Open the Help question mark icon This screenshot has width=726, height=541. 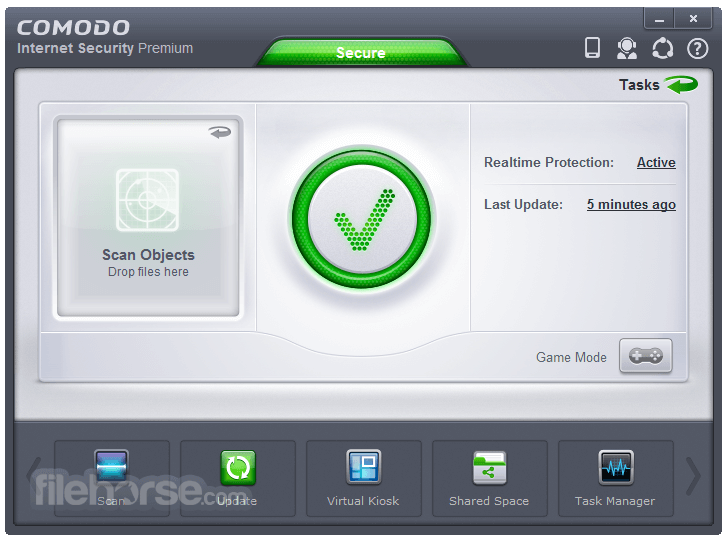(697, 48)
